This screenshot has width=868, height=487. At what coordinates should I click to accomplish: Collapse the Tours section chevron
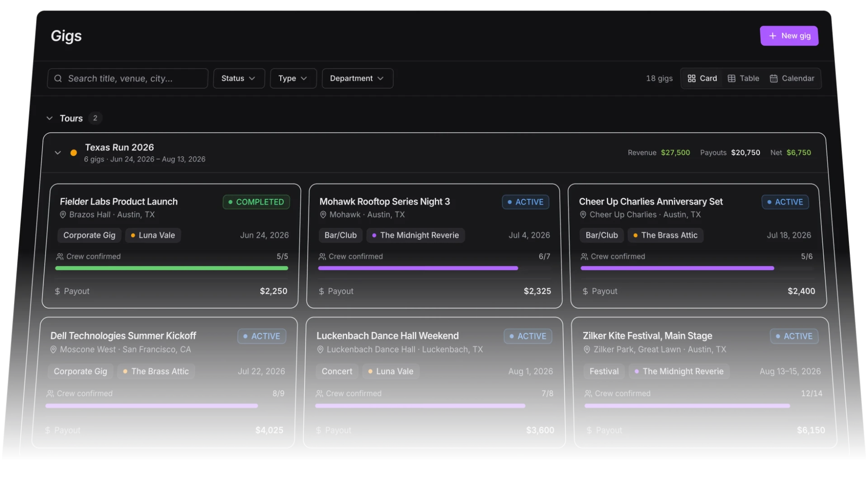click(49, 118)
